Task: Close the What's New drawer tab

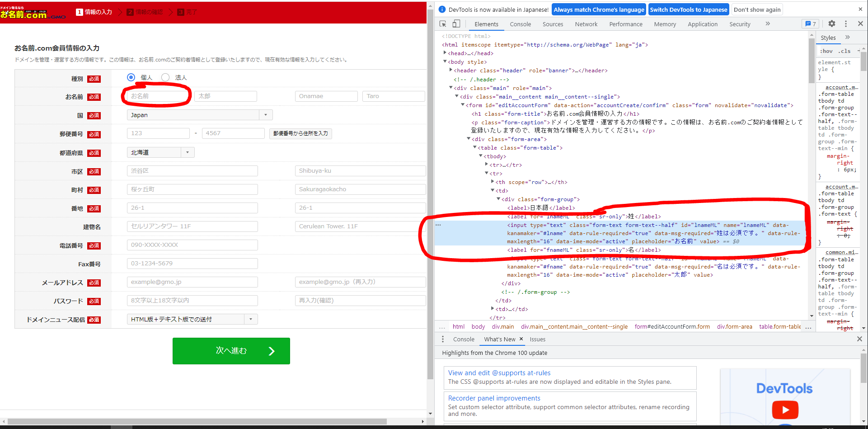Action: pyautogui.click(x=521, y=339)
